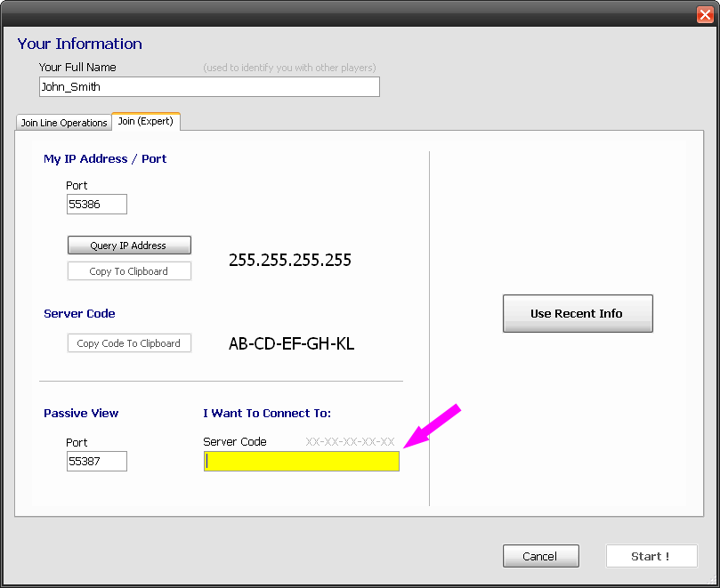The image size is (720, 588).
Task: Switch to the Join Line Operations tab
Action: pos(64,123)
